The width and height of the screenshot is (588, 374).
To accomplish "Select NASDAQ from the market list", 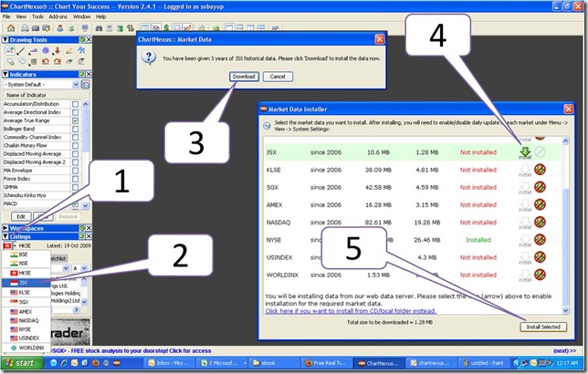I will point(26,320).
